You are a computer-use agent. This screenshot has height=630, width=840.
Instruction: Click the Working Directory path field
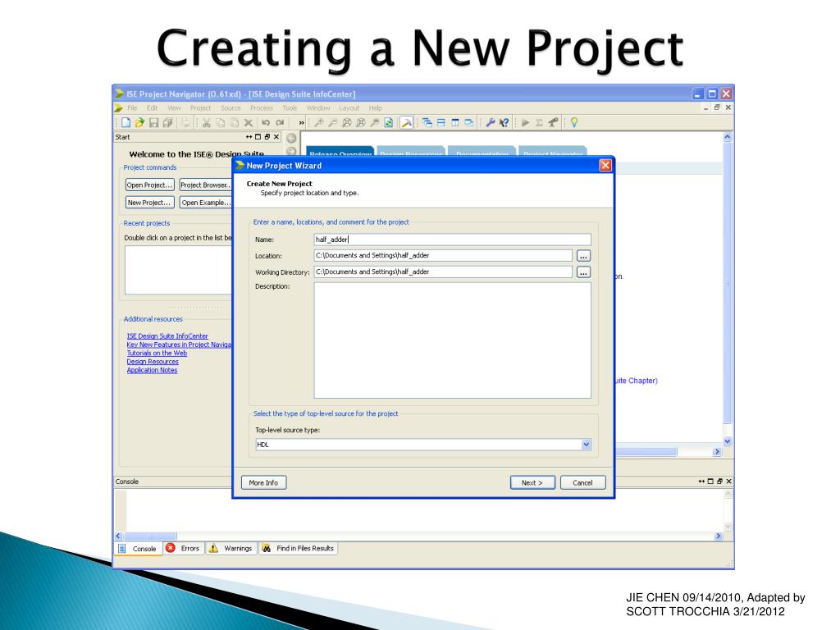click(x=443, y=272)
